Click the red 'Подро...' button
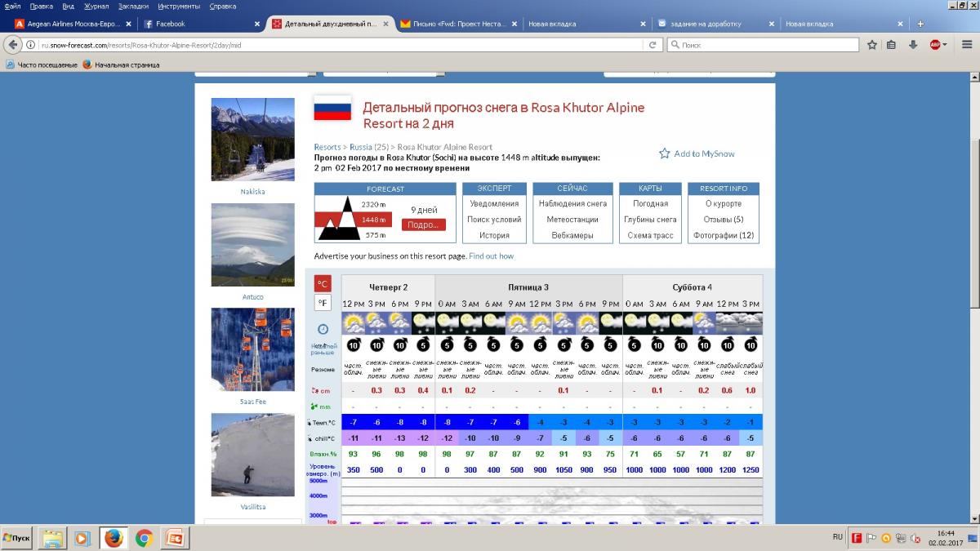 click(x=423, y=224)
